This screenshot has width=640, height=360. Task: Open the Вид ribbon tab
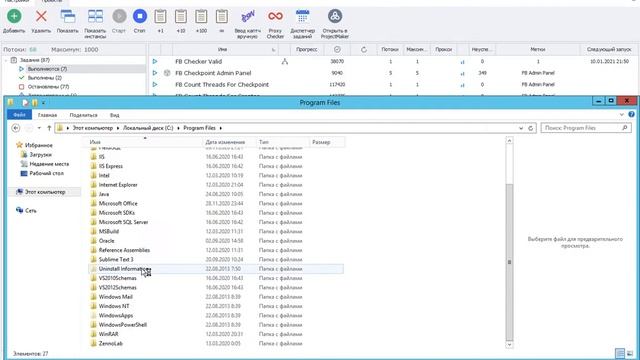115,115
